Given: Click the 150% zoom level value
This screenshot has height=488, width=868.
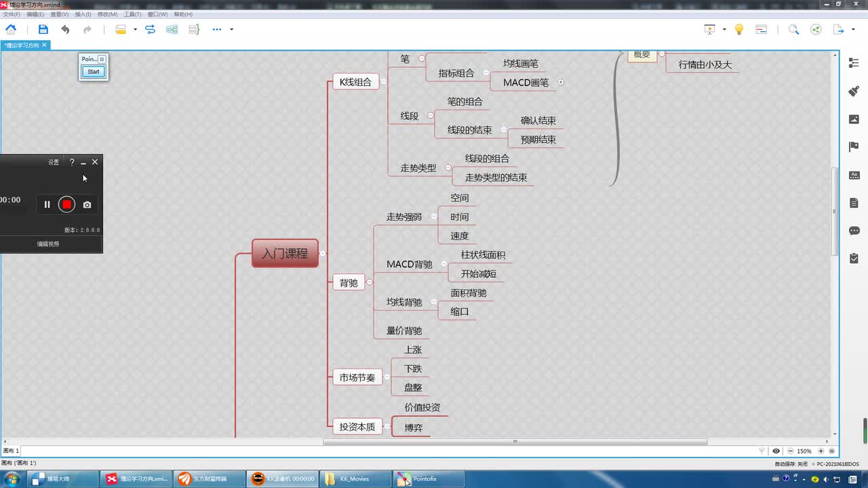Looking at the screenshot, I should click(x=804, y=451).
